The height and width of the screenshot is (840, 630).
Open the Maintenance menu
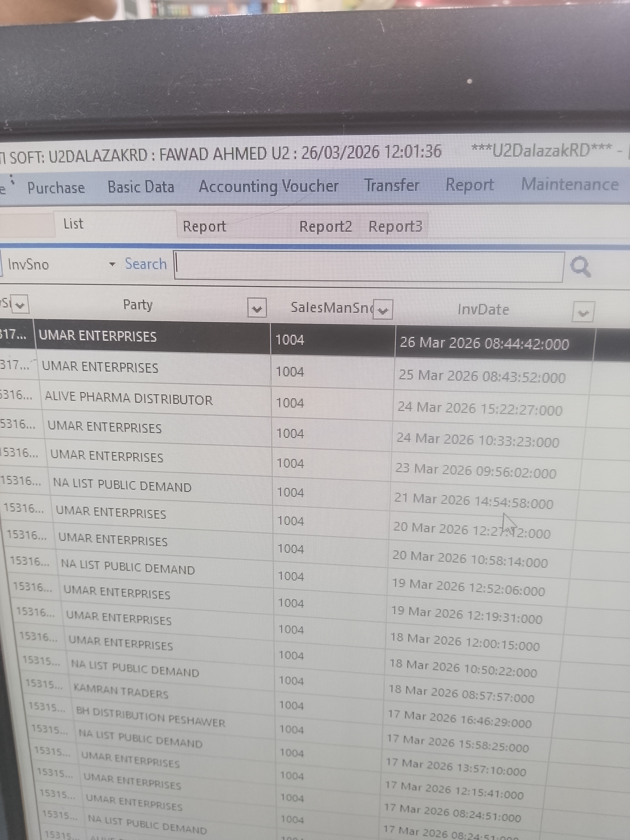coord(570,184)
